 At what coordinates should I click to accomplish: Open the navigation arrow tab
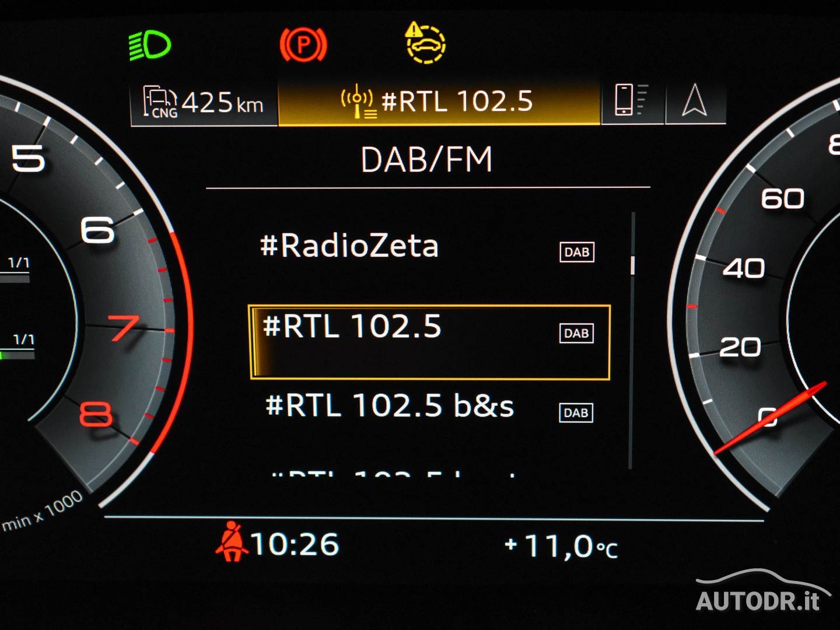point(694,100)
